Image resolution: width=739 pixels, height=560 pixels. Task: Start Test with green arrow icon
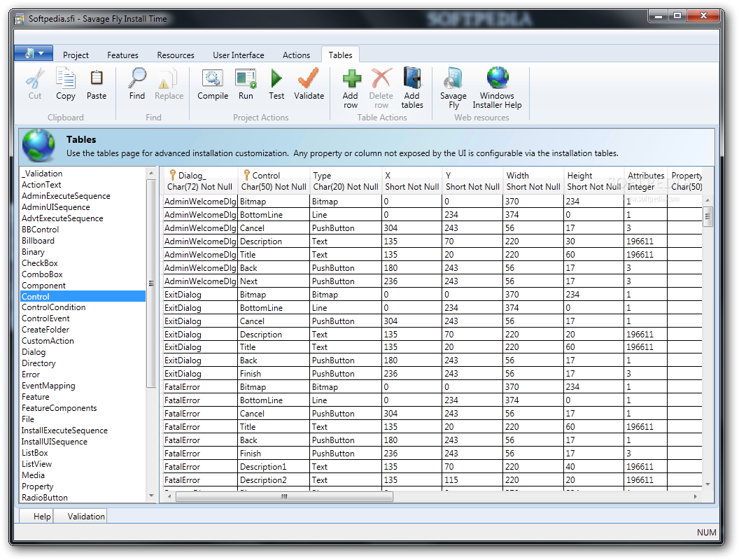point(276,78)
